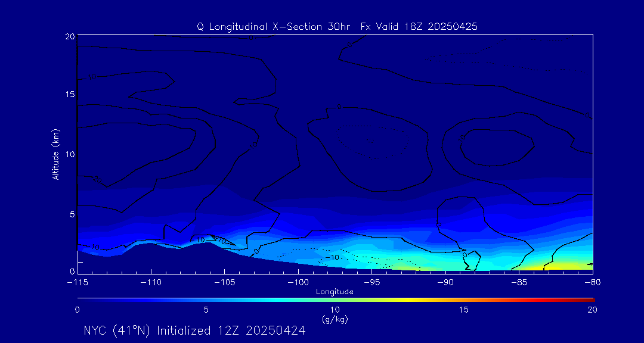Click the colorbar "10" scale label
Image resolution: width=644 pixels, height=343 pixels.
335,310
